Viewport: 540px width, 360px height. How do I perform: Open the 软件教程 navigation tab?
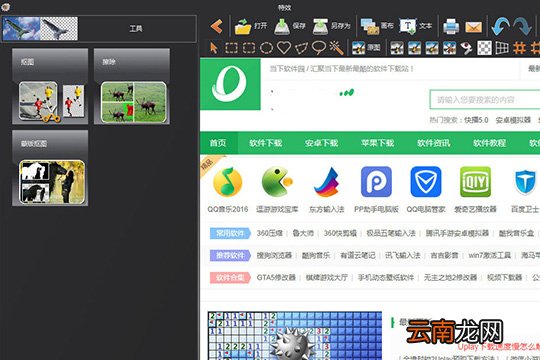[489, 143]
